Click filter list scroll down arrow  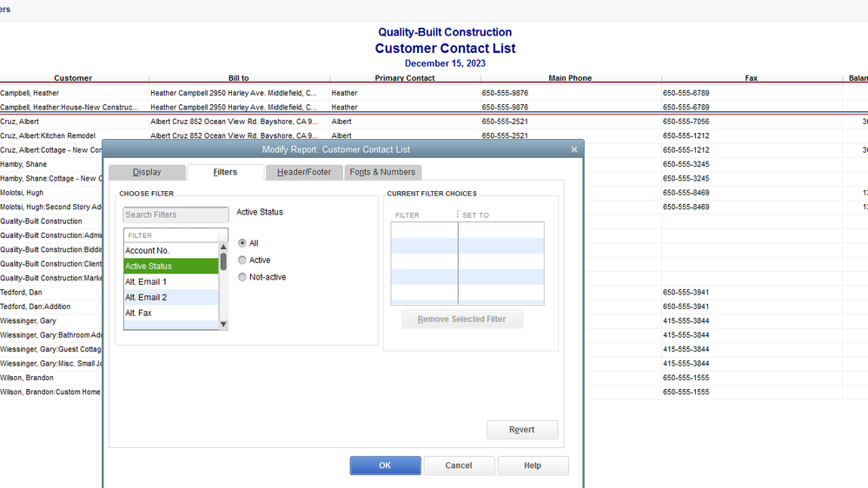click(223, 324)
